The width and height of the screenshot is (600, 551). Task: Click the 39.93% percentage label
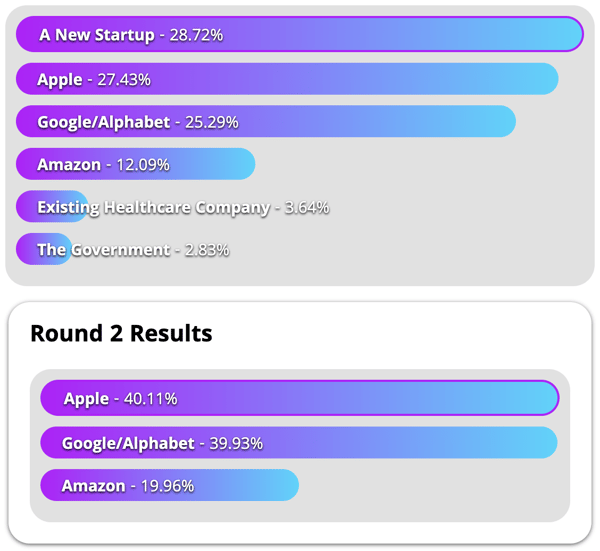(x=236, y=443)
